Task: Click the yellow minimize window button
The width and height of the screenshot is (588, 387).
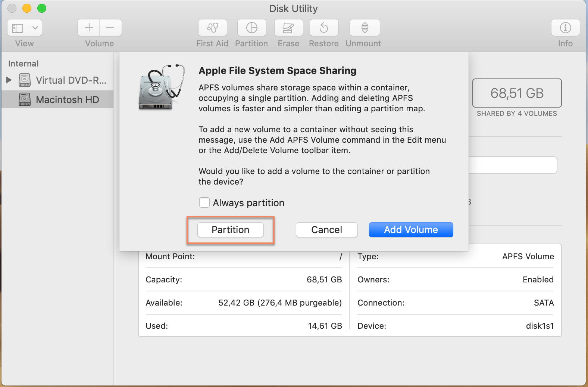Action: tap(27, 8)
